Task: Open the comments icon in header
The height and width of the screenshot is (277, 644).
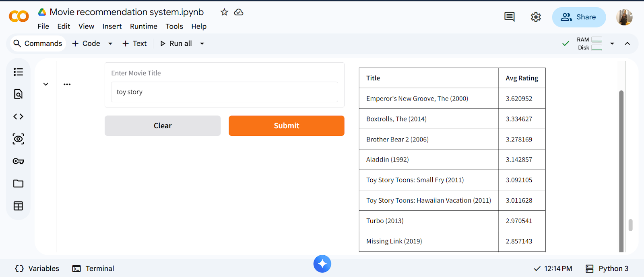Action: [x=509, y=17]
